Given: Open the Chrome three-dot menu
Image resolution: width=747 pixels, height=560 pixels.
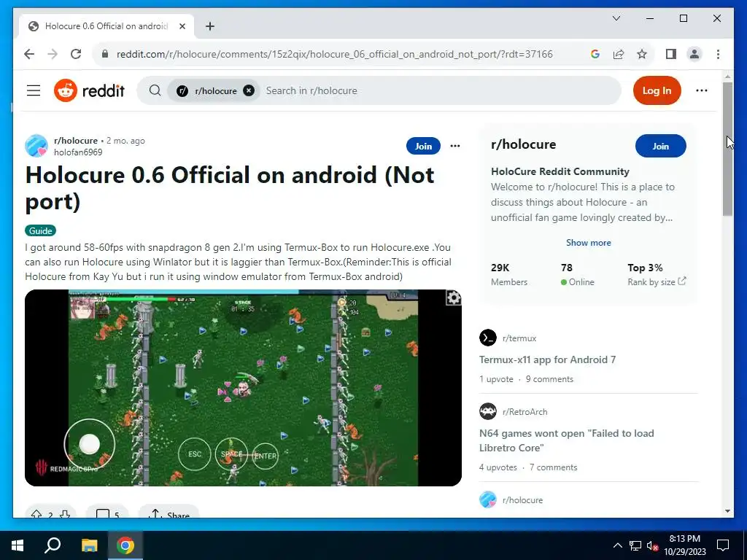Looking at the screenshot, I should (x=718, y=54).
